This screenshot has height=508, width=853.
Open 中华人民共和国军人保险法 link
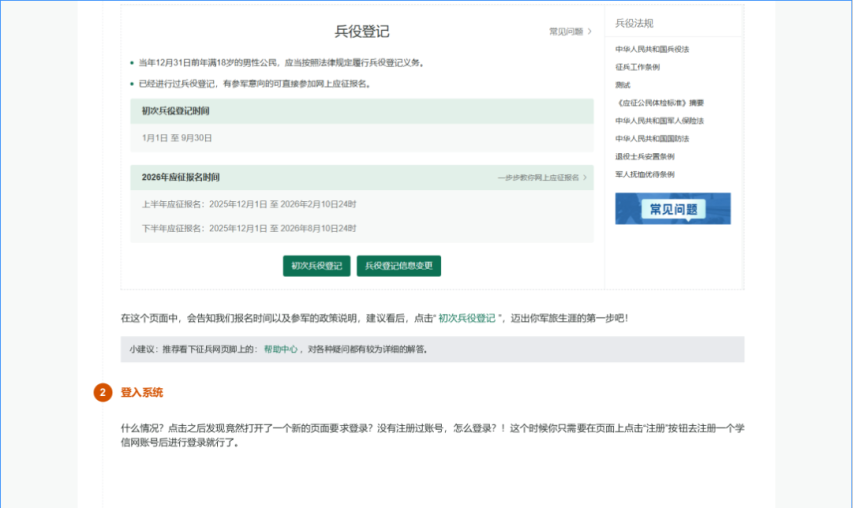659,121
